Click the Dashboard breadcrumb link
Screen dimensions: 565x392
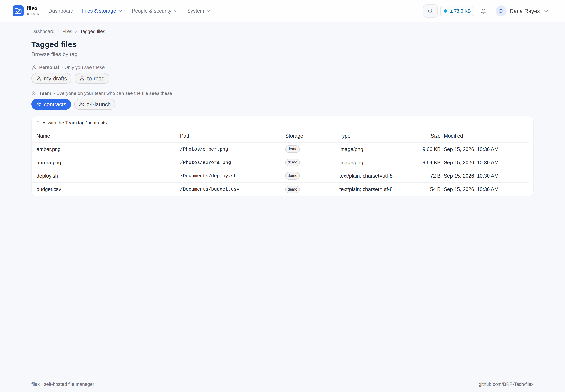pyautogui.click(x=43, y=31)
